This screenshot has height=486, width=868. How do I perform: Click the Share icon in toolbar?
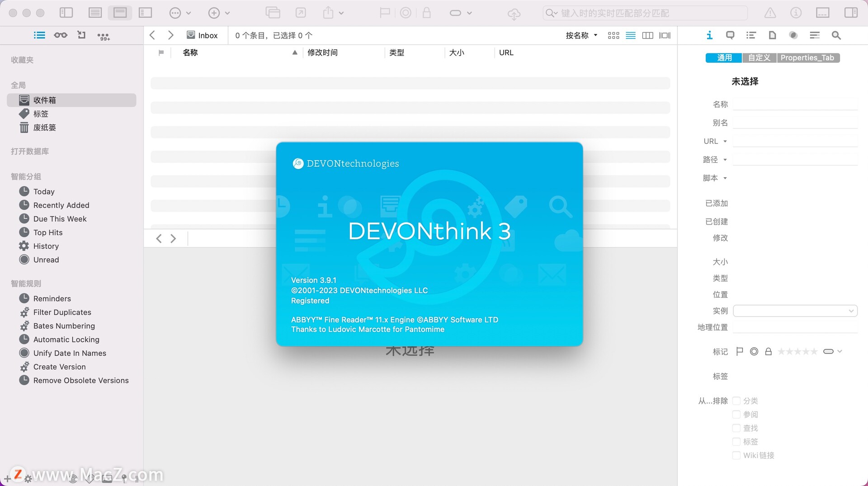click(x=328, y=13)
